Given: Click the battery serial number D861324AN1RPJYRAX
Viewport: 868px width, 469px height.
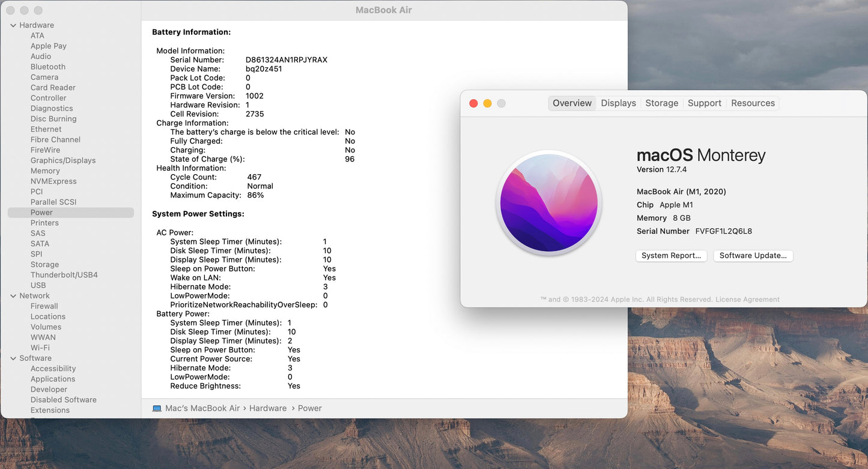Looking at the screenshot, I should [x=287, y=60].
